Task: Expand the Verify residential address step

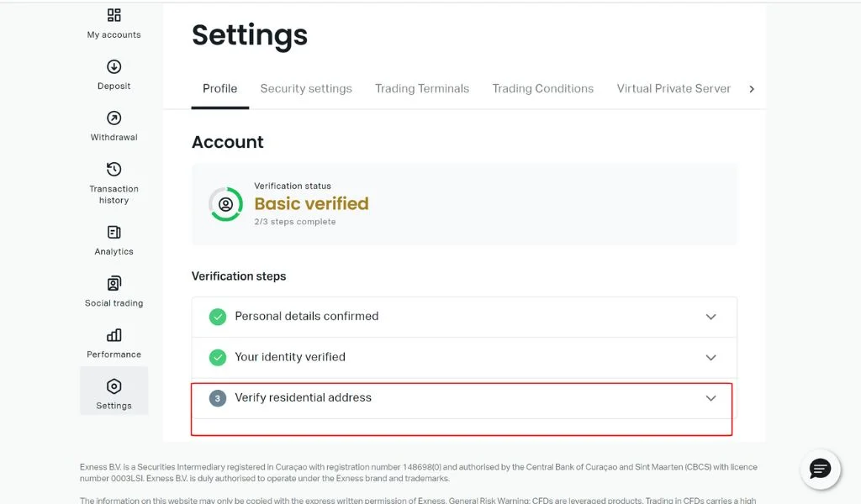Action: 710,398
